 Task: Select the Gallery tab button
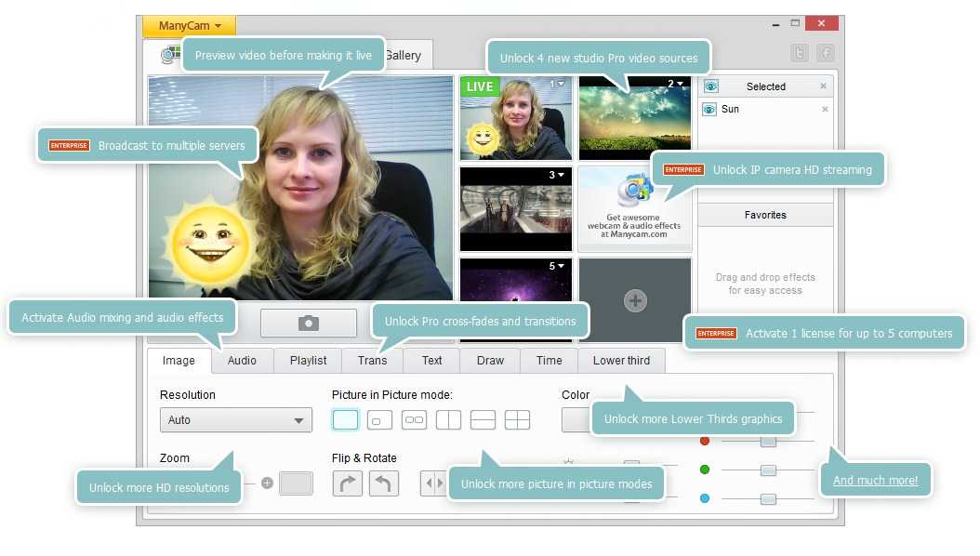[404, 54]
